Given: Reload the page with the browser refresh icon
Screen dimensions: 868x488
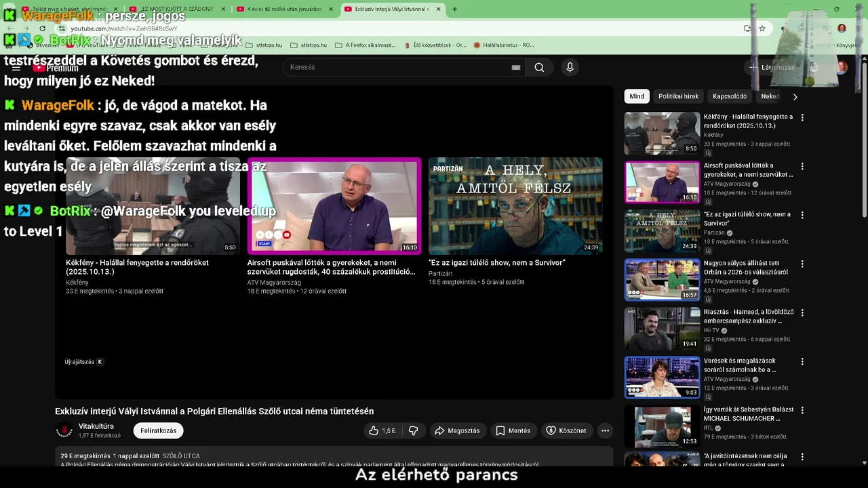Looking at the screenshot, I should pyautogui.click(x=42, y=28).
